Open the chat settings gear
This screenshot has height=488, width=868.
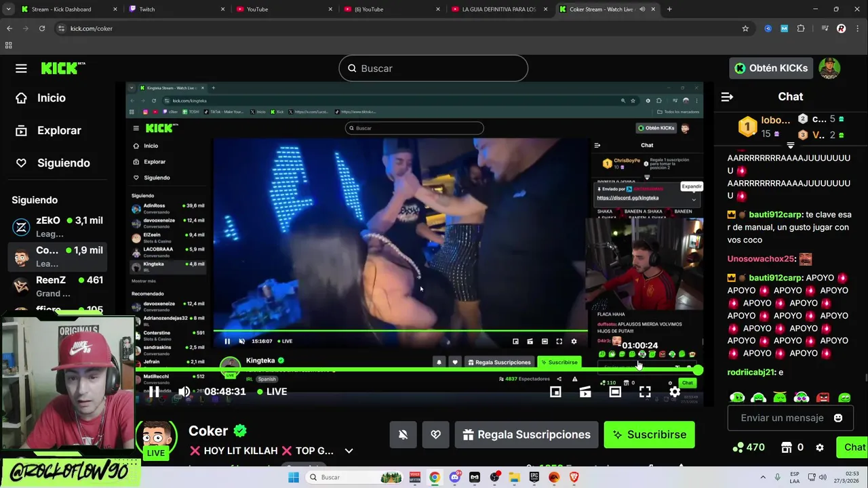point(820,447)
